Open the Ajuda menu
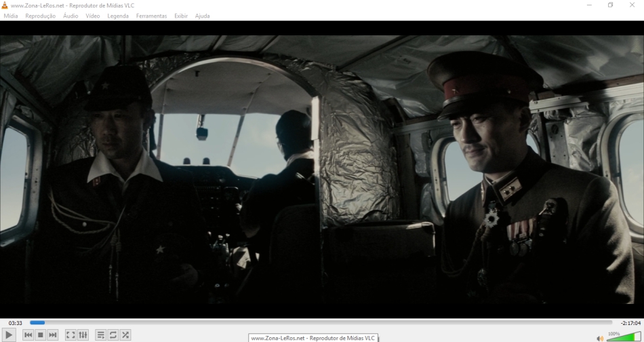The image size is (644, 342). (202, 16)
